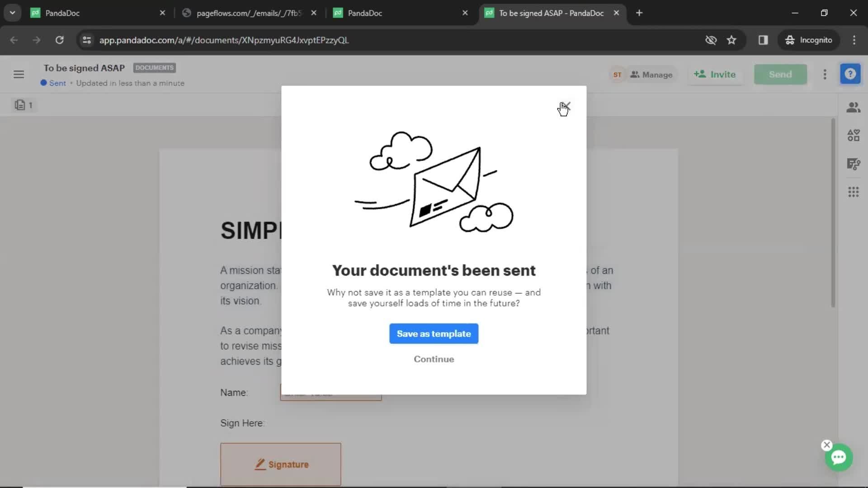
Task: Click the Manage button in toolbar
Action: 651,74
